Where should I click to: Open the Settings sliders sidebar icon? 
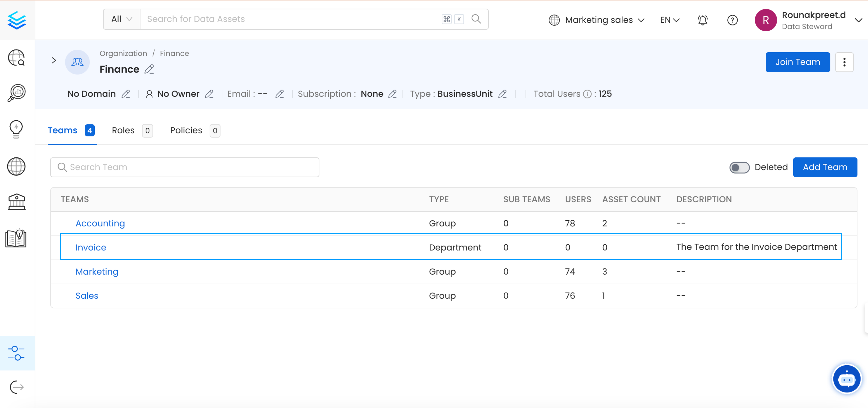coord(16,353)
